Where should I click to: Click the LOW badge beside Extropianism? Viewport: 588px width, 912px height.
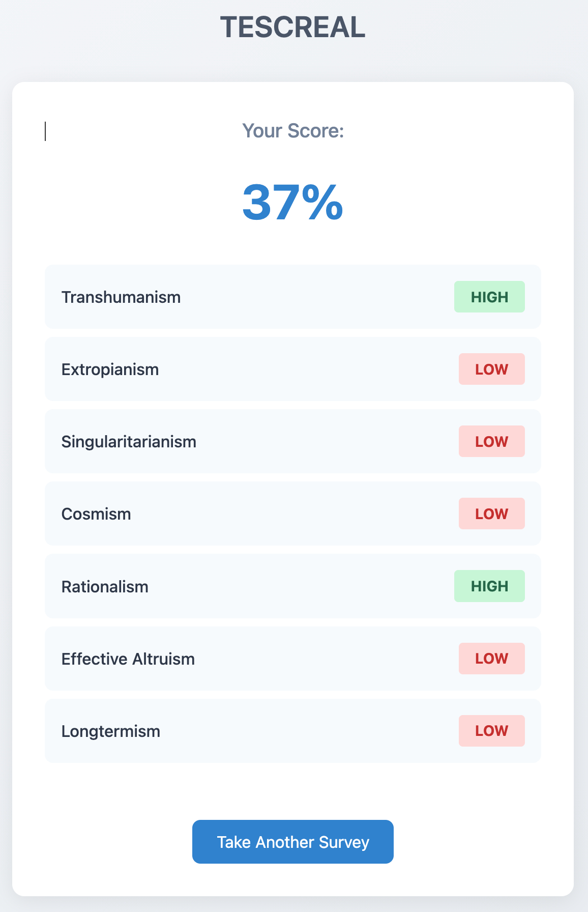(491, 369)
